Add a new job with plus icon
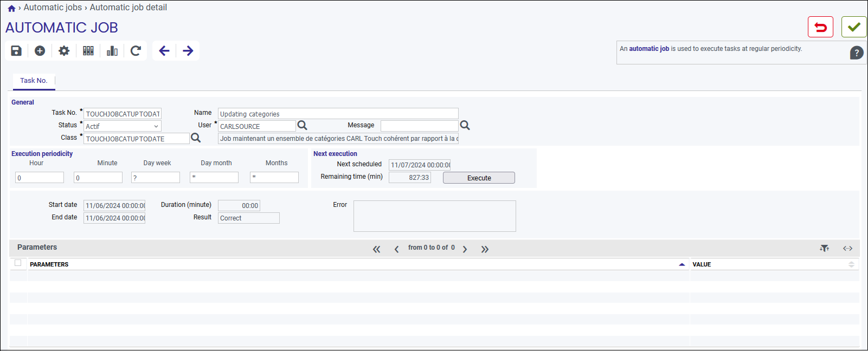Image resolution: width=868 pixels, height=351 pixels. [x=40, y=51]
